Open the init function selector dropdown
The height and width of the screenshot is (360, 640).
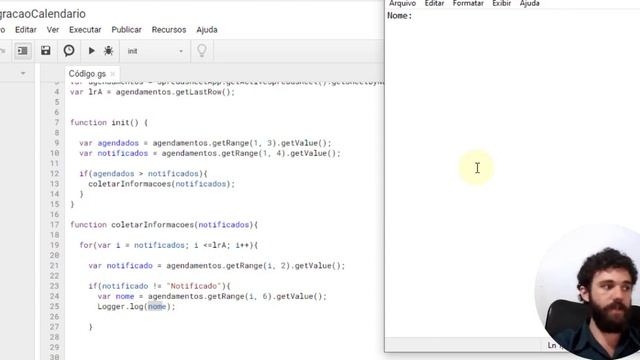(x=155, y=51)
